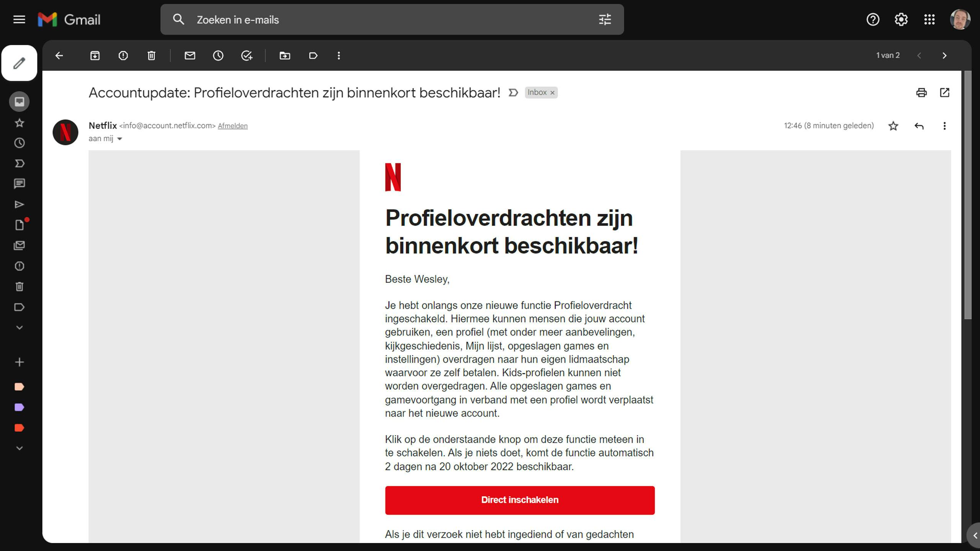Report the email as spam
Image resolution: width=980 pixels, height=551 pixels.
click(123, 56)
